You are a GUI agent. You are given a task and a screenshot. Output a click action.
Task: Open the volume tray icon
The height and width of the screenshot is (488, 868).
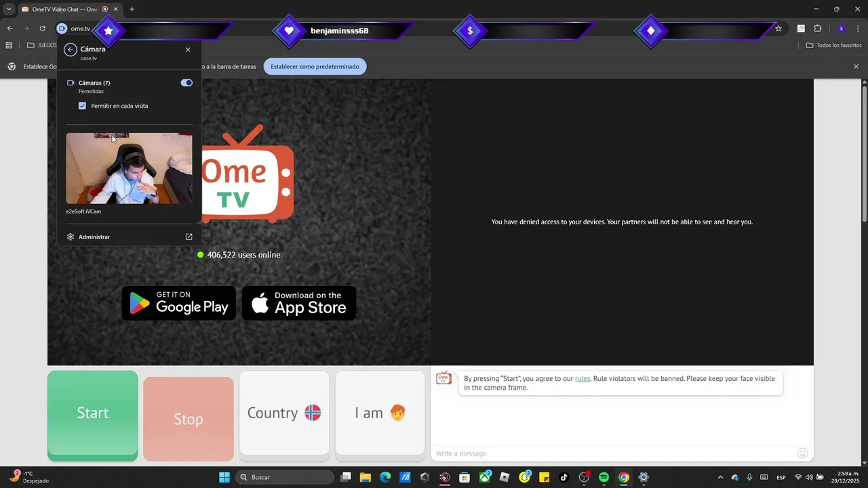click(809, 477)
